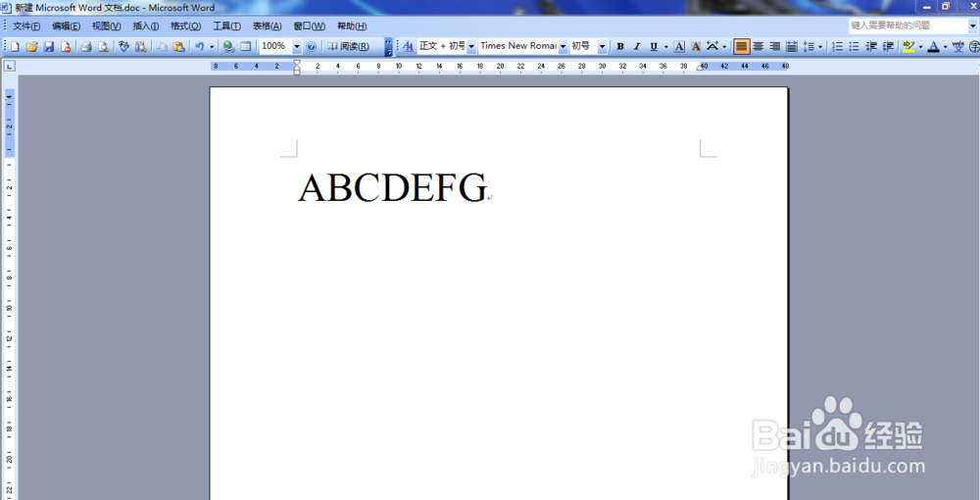Image resolution: width=980 pixels, height=500 pixels.
Task: Start a bulleted list
Action: point(855,46)
